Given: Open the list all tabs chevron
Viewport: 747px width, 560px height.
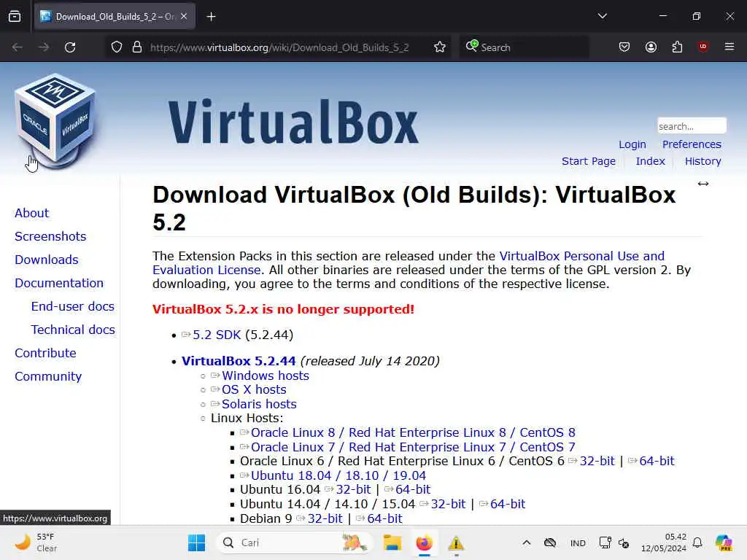Looking at the screenshot, I should pos(602,16).
